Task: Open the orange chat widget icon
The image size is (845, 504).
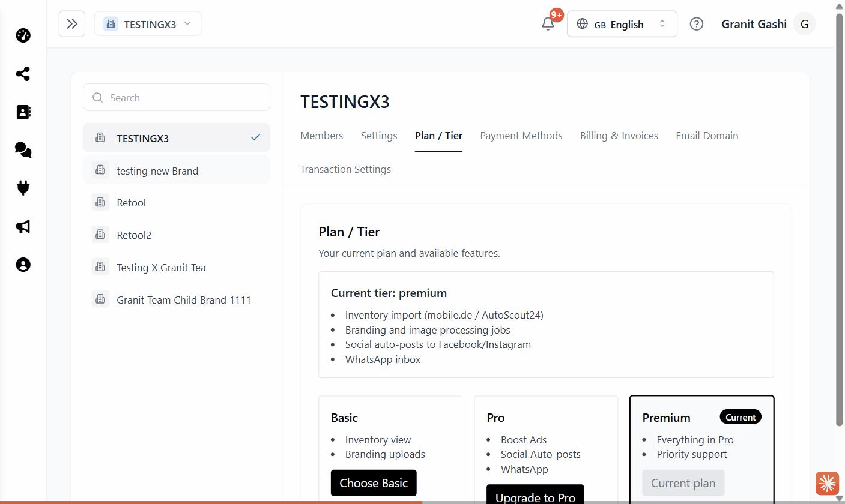Action: coord(827,483)
